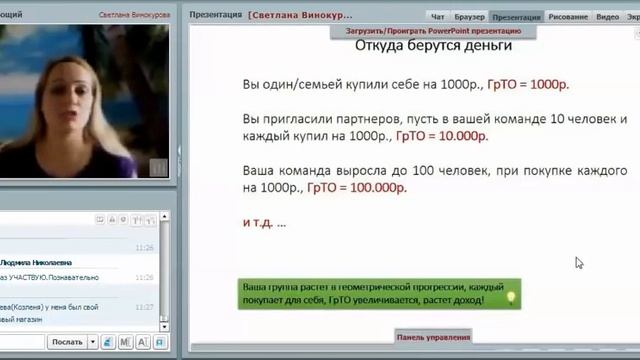Pause the webcam video of presenter
Screen dimensions: 640x360
pyautogui.click(x=159, y=167)
